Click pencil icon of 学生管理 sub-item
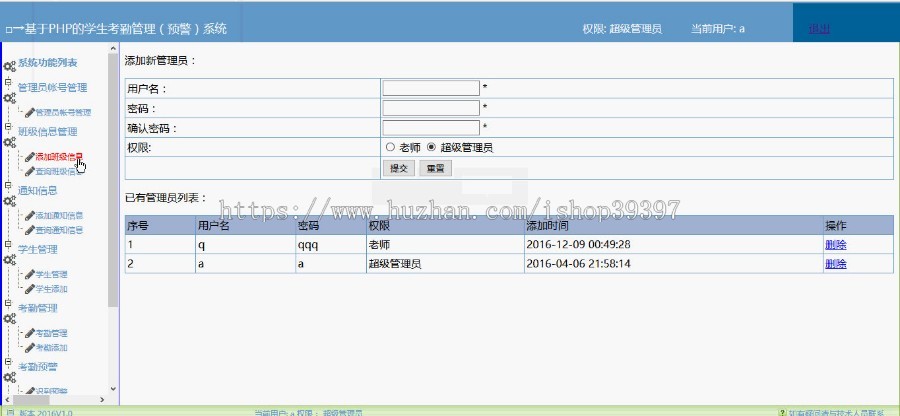 pyautogui.click(x=30, y=274)
